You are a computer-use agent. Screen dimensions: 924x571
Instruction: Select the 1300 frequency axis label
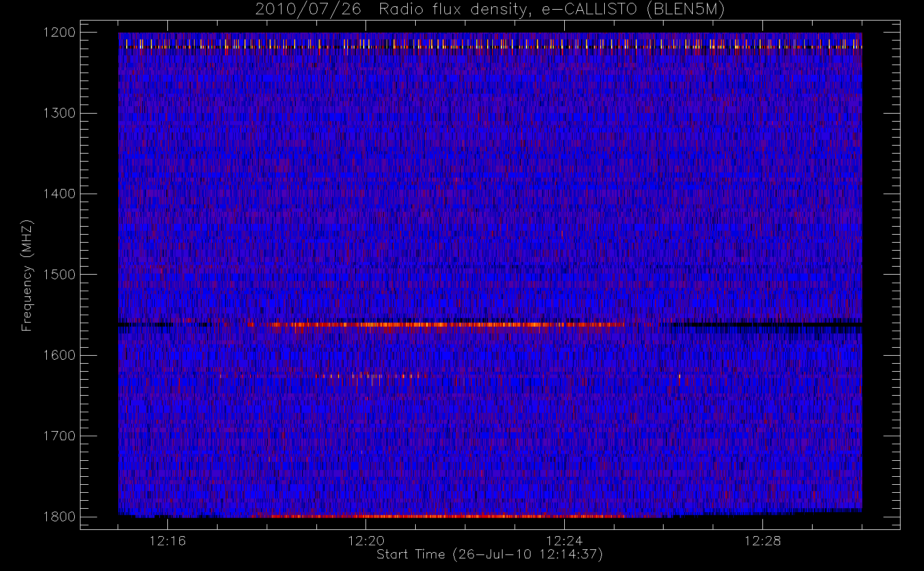[x=59, y=113]
